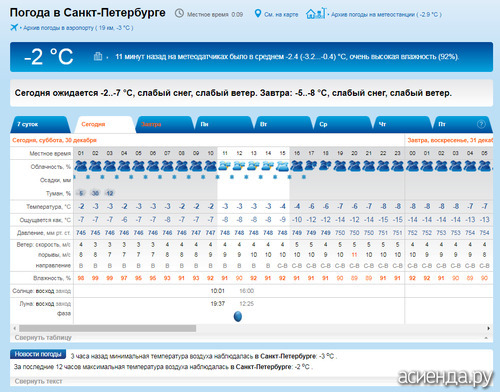Click the night cloud icon for hour 18

(x=325, y=165)
